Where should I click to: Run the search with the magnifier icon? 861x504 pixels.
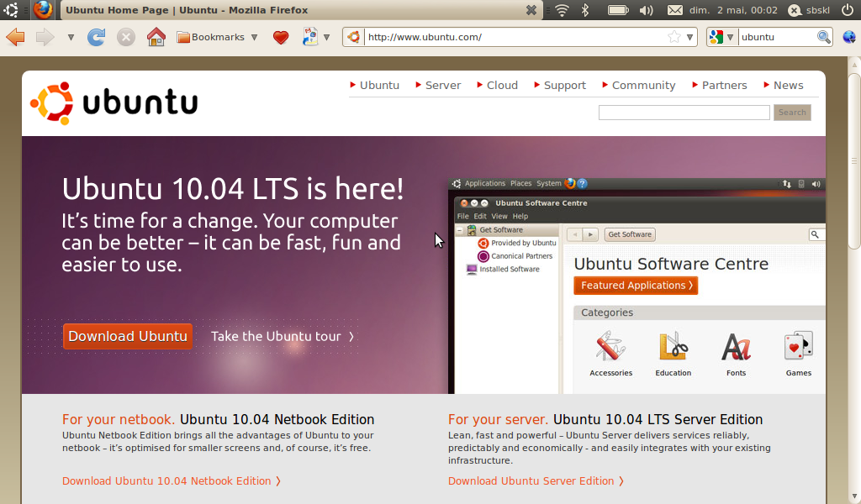tap(824, 37)
